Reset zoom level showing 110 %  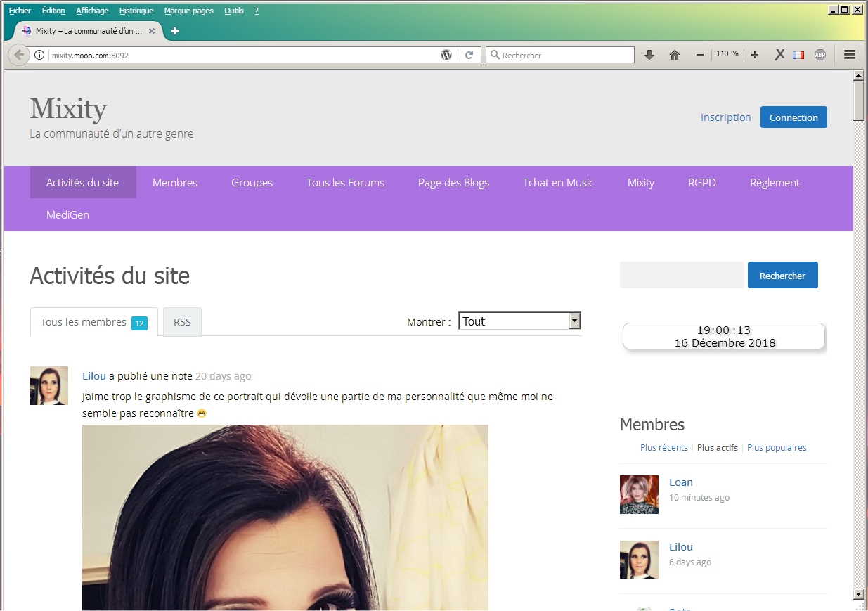click(x=727, y=54)
